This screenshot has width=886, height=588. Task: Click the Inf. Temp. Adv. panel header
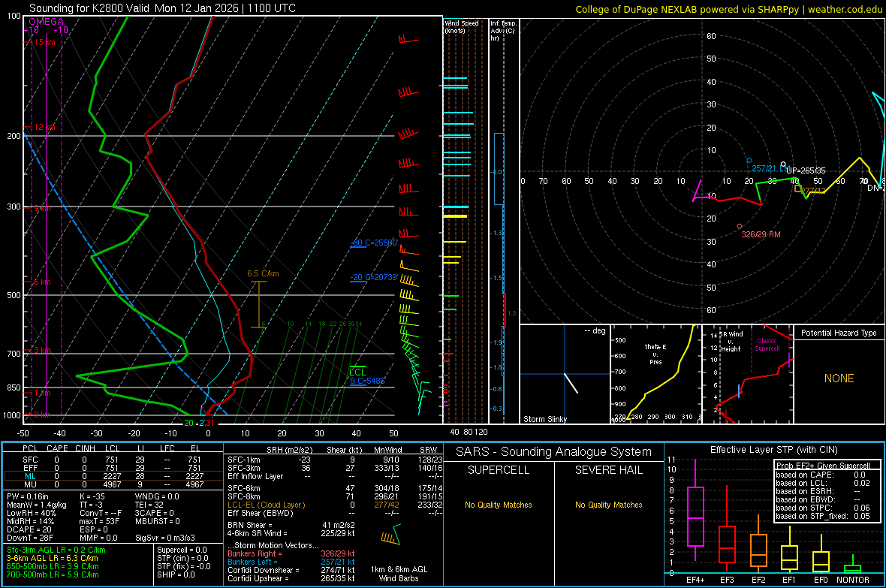[x=503, y=31]
